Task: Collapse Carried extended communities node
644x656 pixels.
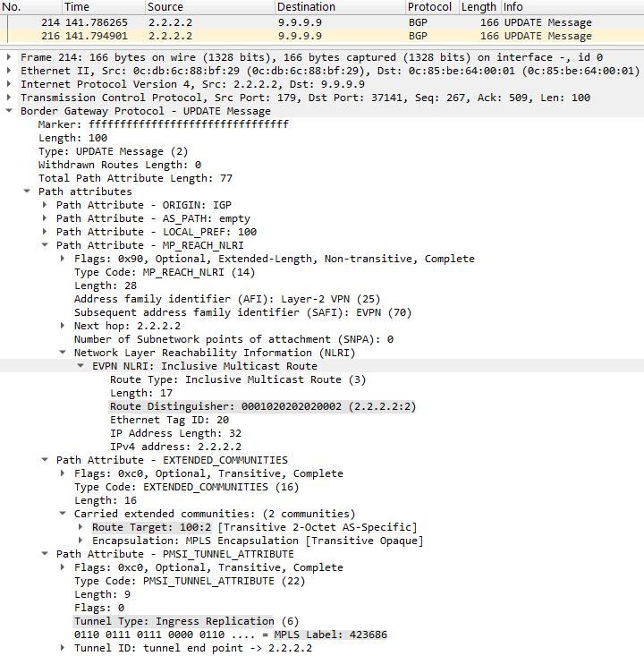Action: pyautogui.click(x=63, y=514)
